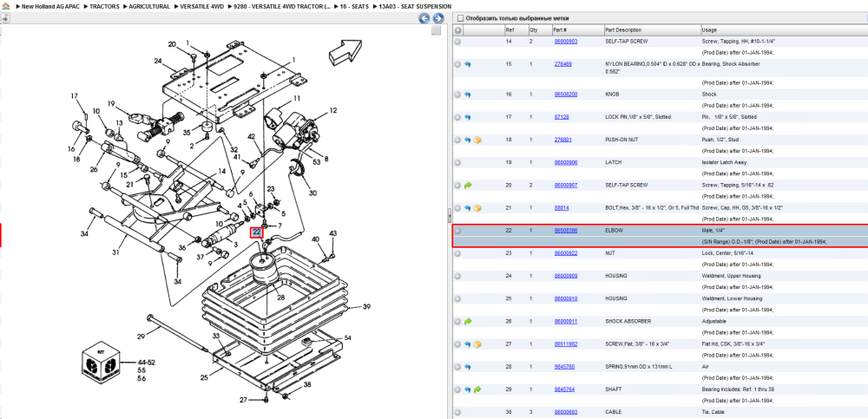Open part number link 86000911
This screenshot has width=868, height=419.
pos(566,321)
